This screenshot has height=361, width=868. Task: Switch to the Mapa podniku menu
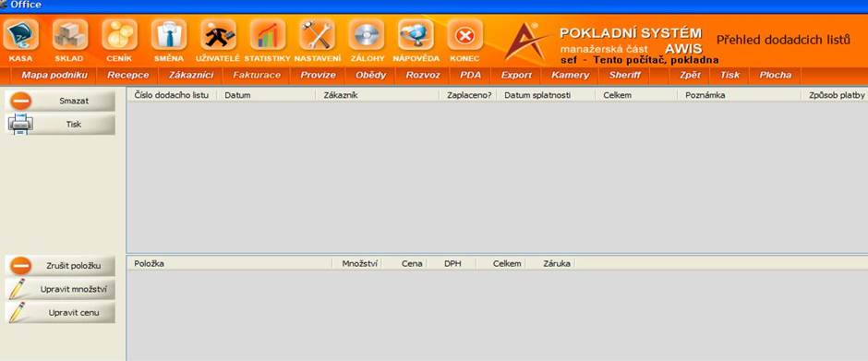tap(54, 76)
